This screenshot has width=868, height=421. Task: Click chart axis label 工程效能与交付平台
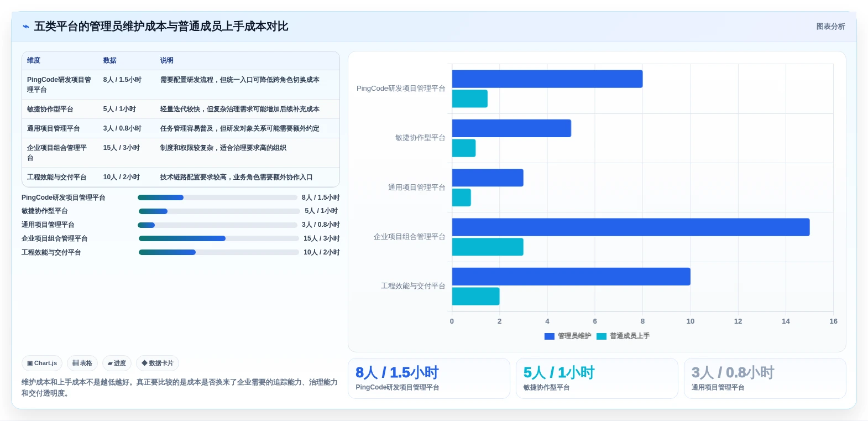tap(413, 286)
